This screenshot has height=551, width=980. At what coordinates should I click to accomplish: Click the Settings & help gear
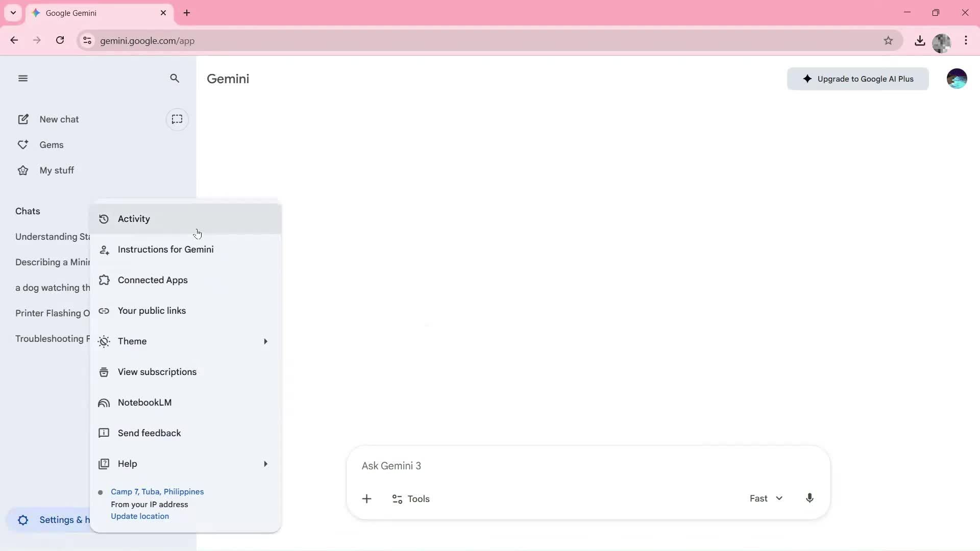click(22, 520)
